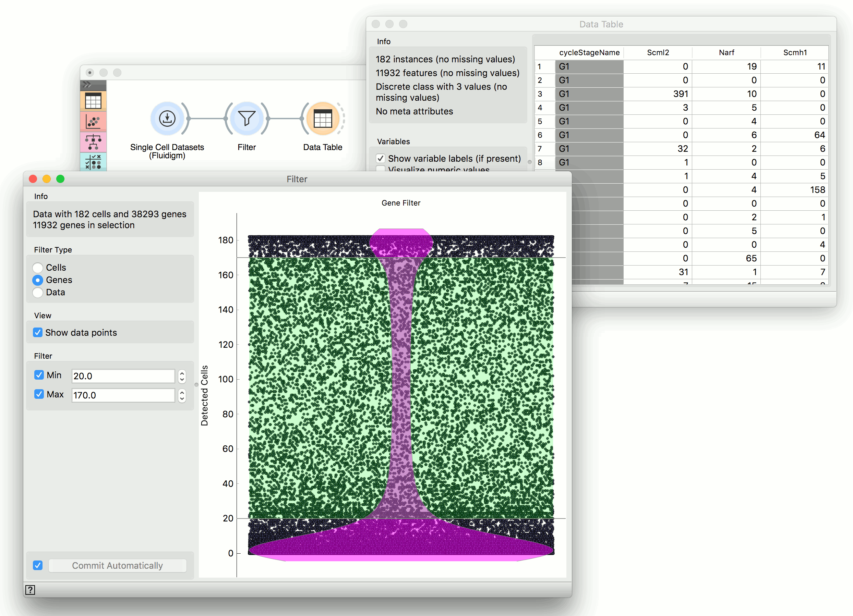Select the Cells filter type
Screen dimensions: 853x616
tap(38, 267)
